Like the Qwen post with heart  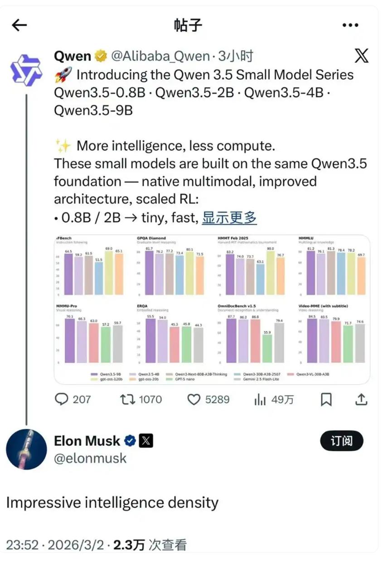194,399
